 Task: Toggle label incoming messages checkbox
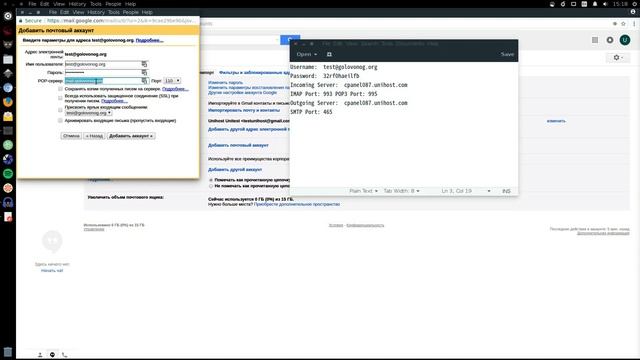60,110
